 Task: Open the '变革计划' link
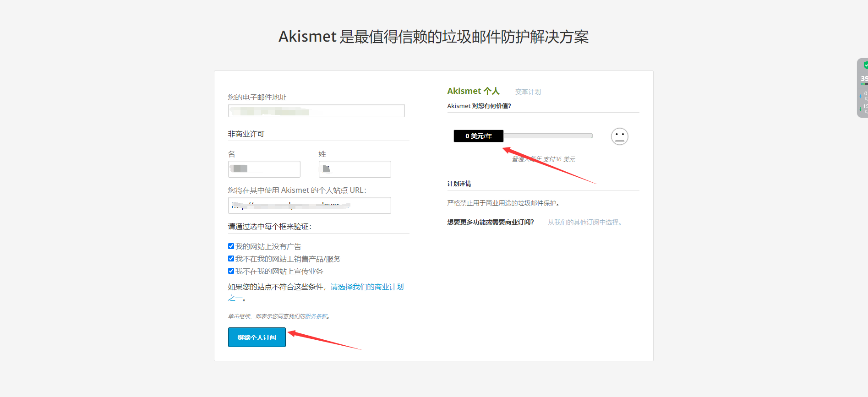(528, 92)
